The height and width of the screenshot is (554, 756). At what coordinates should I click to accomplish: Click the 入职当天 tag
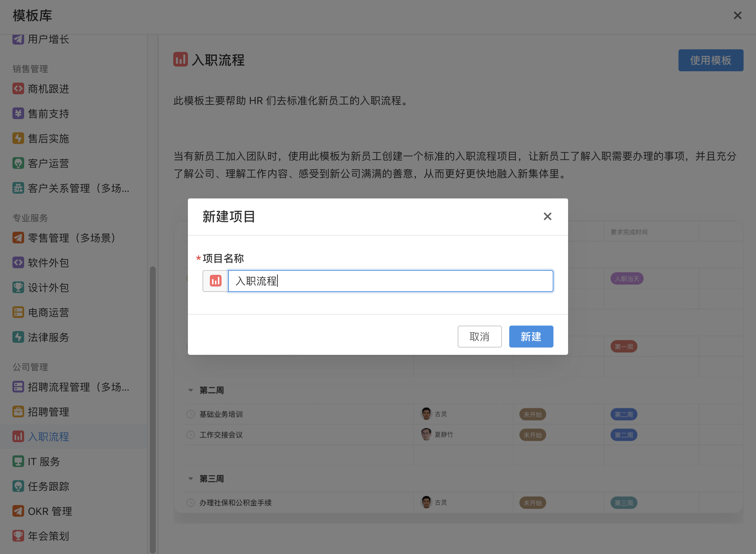627,279
